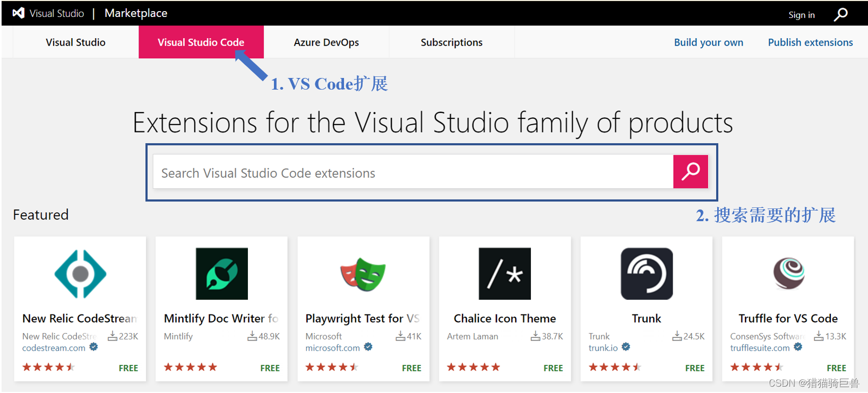Focus the Search Visual Studio Code extensions field
Screen dimensions: 868x393
point(412,173)
